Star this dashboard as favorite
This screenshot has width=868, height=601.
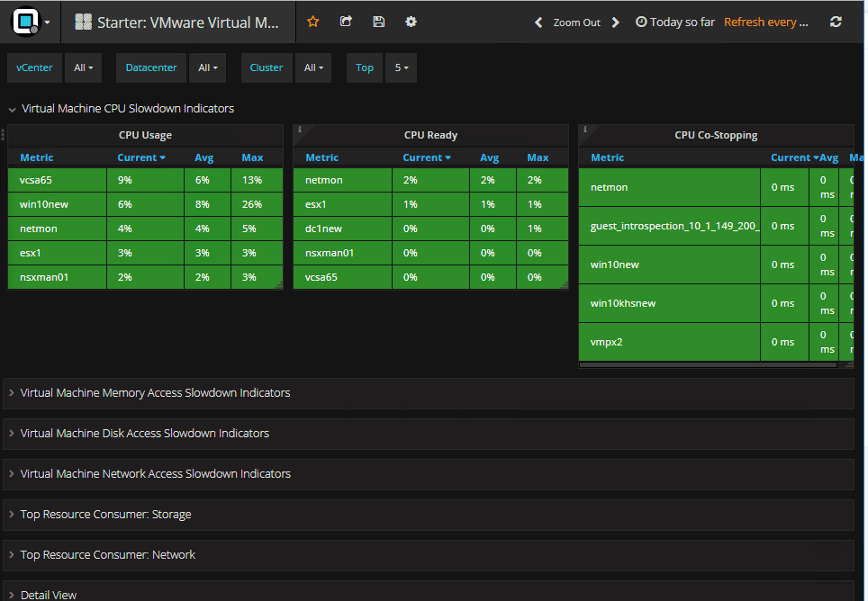coord(313,22)
